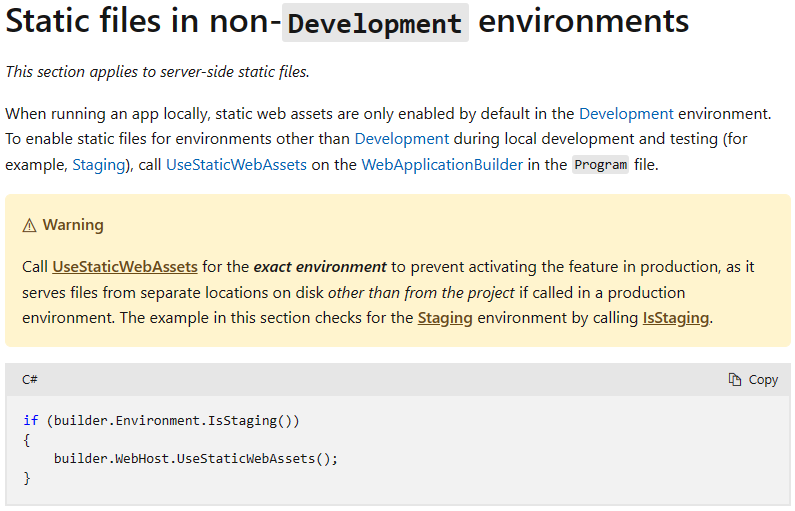795x511 pixels.
Task: Click the warning triangle icon
Action: pos(29,225)
